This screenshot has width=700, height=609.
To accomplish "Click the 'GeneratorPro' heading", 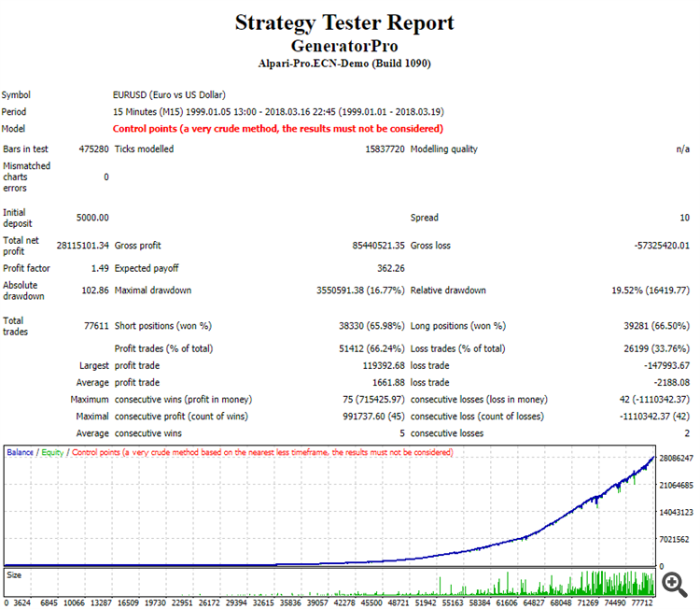I will tap(344, 46).
